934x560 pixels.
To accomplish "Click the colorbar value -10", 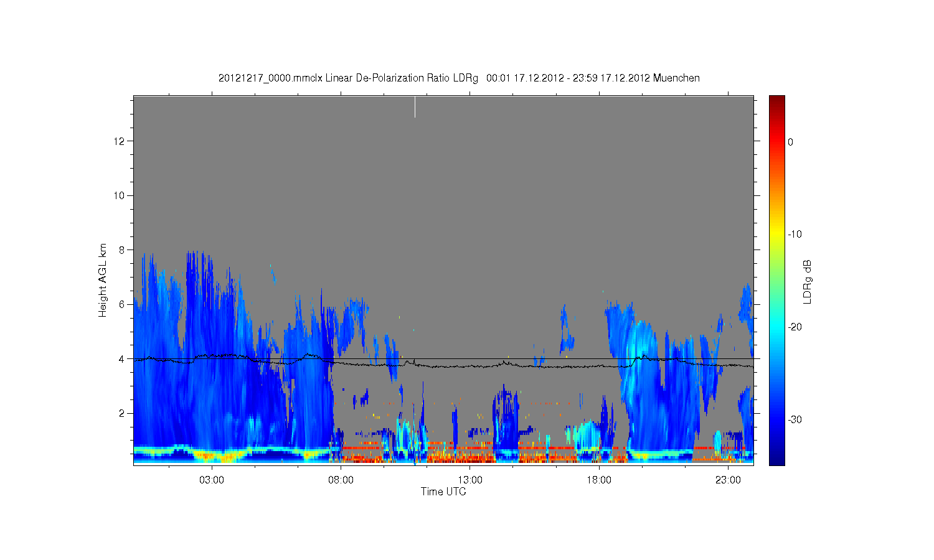I will click(795, 235).
